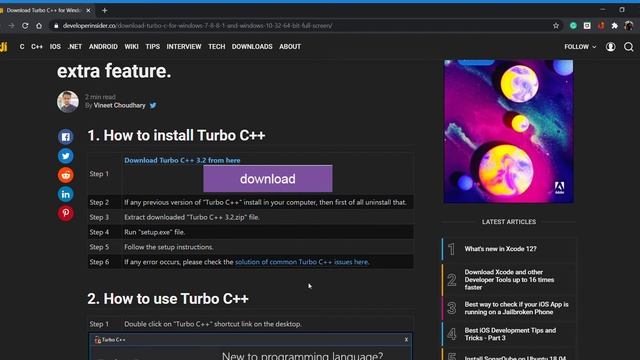Viewport: 640px width, 360px height.
Task: Share the article on Pinterest
Action: (x=66, y=213)
